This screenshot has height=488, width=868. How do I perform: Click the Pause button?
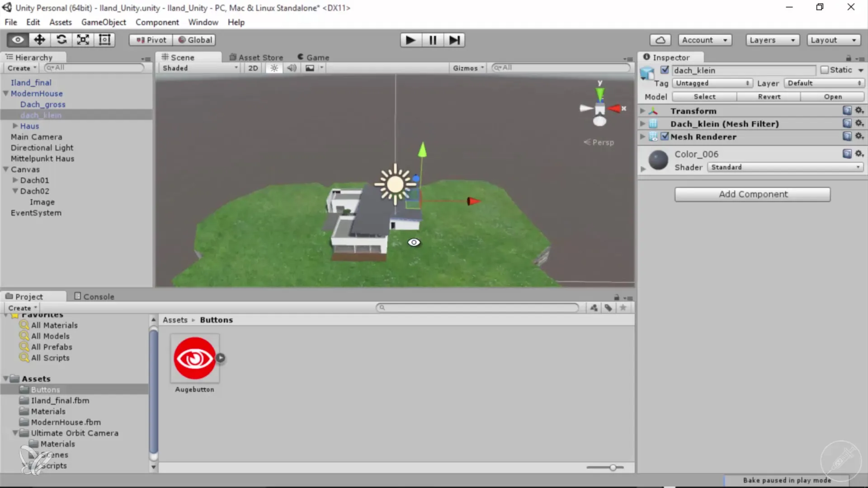click(x=432, y=40)
